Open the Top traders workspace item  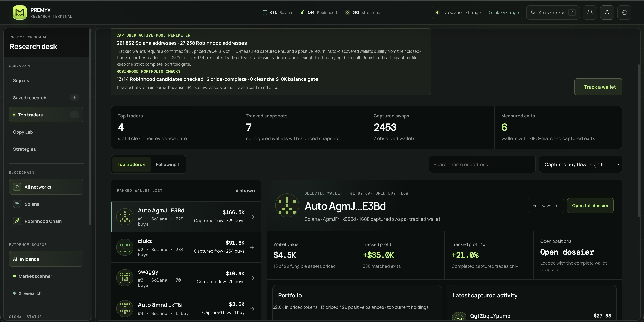tap(46, 114)
